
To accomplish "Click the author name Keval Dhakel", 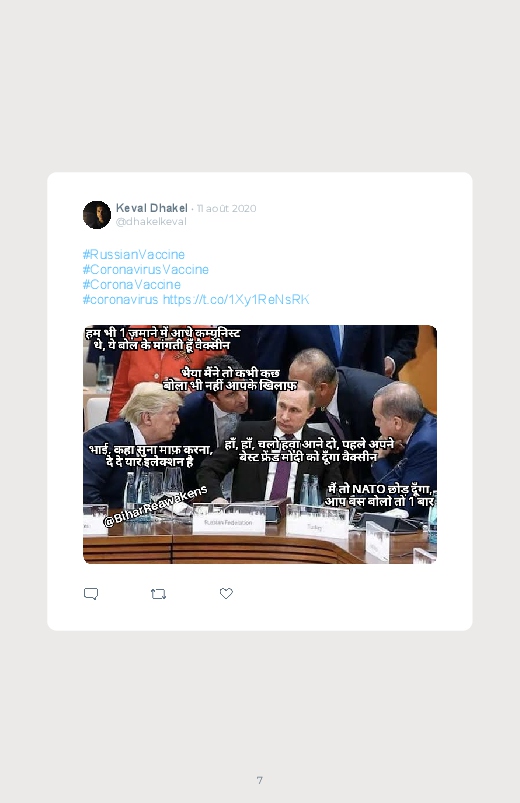I will (x=152, y=208).
